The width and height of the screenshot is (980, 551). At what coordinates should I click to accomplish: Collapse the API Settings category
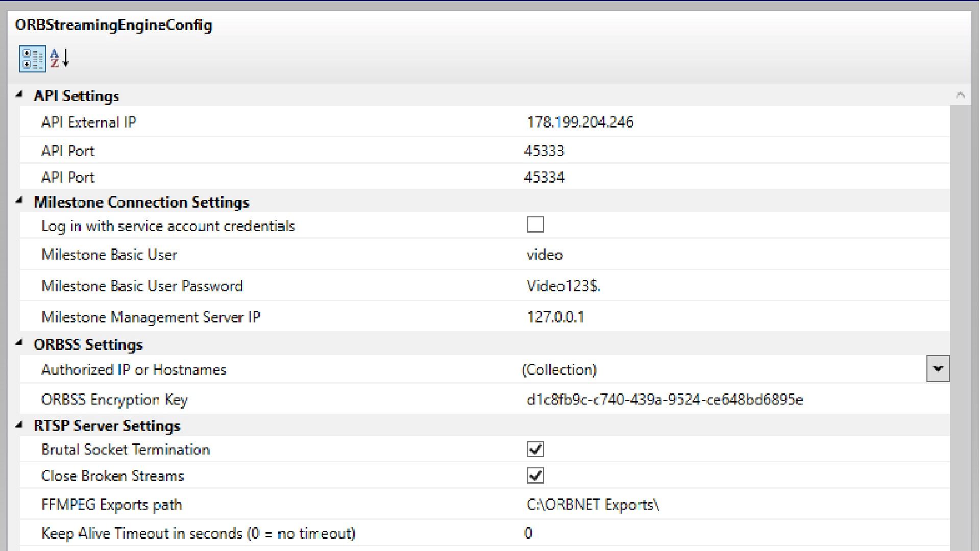click(19, 94)
